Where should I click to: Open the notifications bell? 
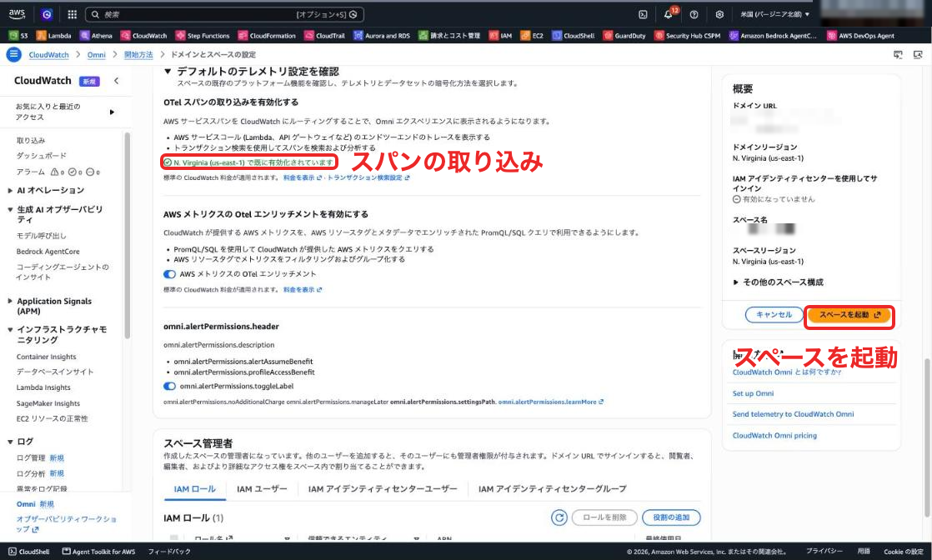tap(668, 14)
